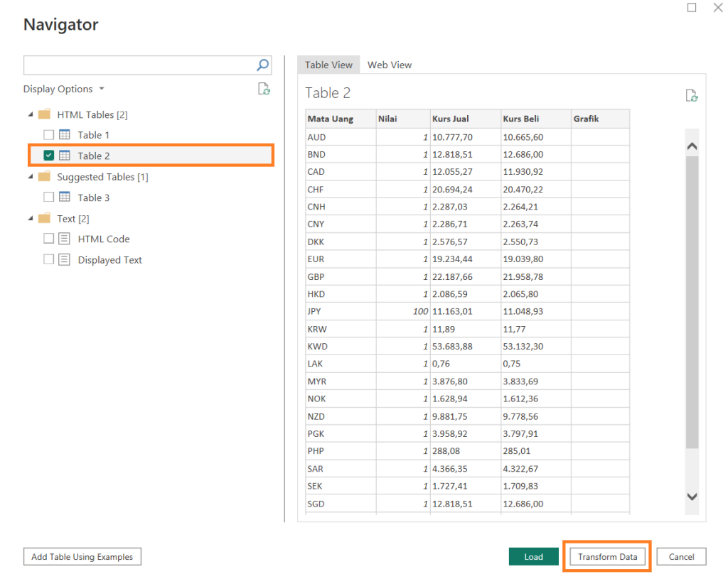Click the Table 3 grid icon
The width and height of the screenshot is (728, 574).
[x=65, y=197]
